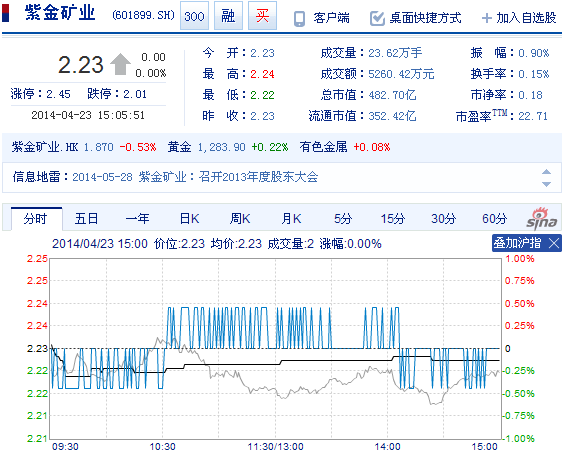Click the 跌停 value 2.01
The height and width of the screenshot is (453, 562).
pyautogui.click(x=135, y=94)
